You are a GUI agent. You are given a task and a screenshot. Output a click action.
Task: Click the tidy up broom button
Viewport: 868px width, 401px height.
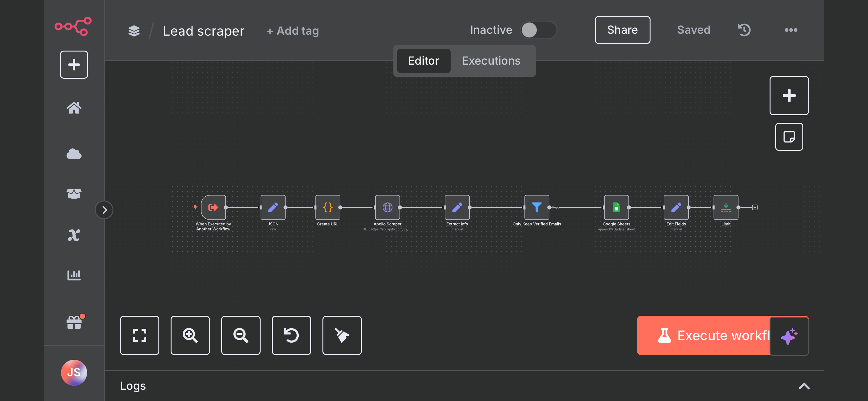342,335
